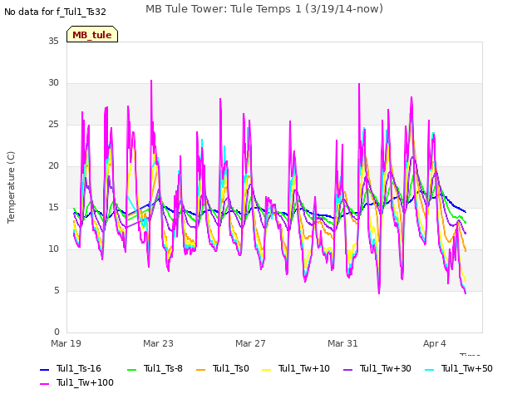Click the orange Tul1_Ts0 legend swatch
The image size is (532, 399).
point(201,369)
